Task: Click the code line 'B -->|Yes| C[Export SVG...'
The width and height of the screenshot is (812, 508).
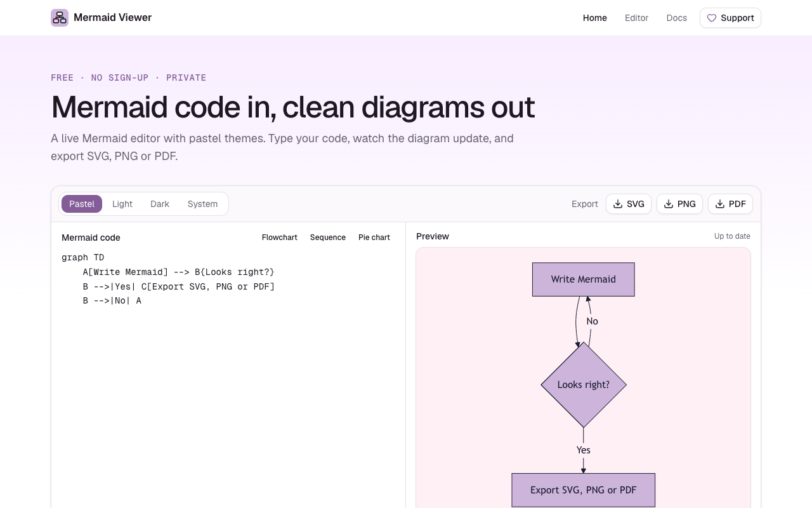Action: 178,286
